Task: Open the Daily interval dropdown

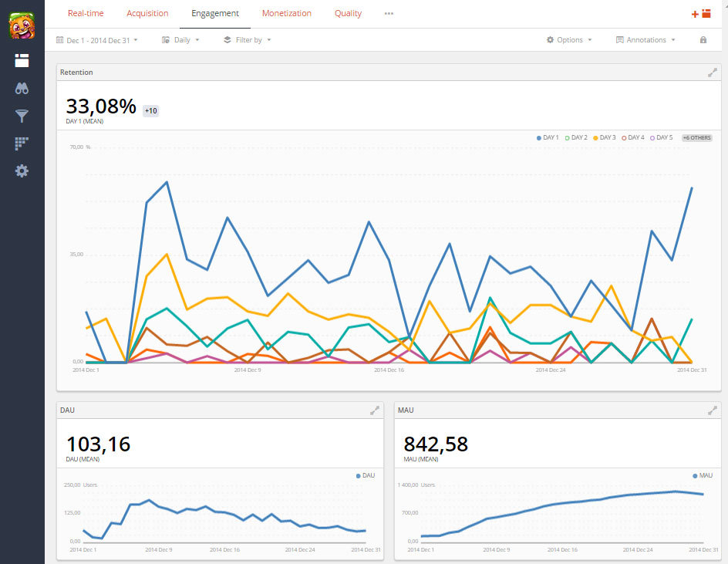Action: (x=180, y=40)
